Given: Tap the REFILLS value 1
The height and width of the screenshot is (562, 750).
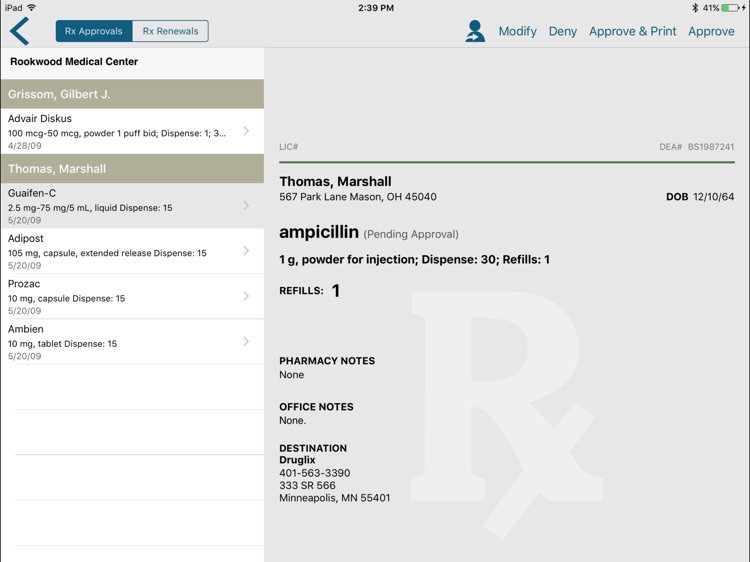Looking at the screenshot, I should [x=336, y=290].
